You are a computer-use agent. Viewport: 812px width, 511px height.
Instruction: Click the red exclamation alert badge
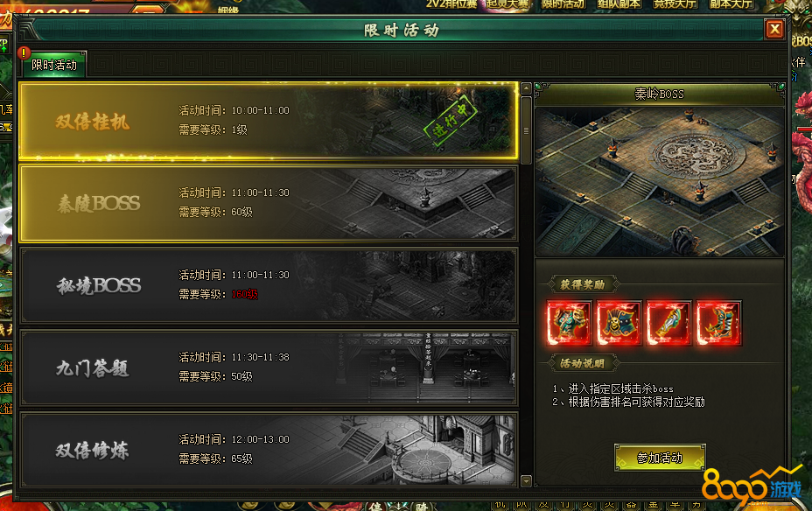pos(24,52)
